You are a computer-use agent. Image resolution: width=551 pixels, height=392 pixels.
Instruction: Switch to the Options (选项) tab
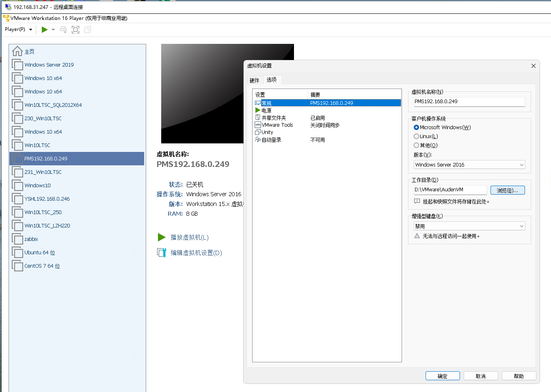(x=272, y=80)
